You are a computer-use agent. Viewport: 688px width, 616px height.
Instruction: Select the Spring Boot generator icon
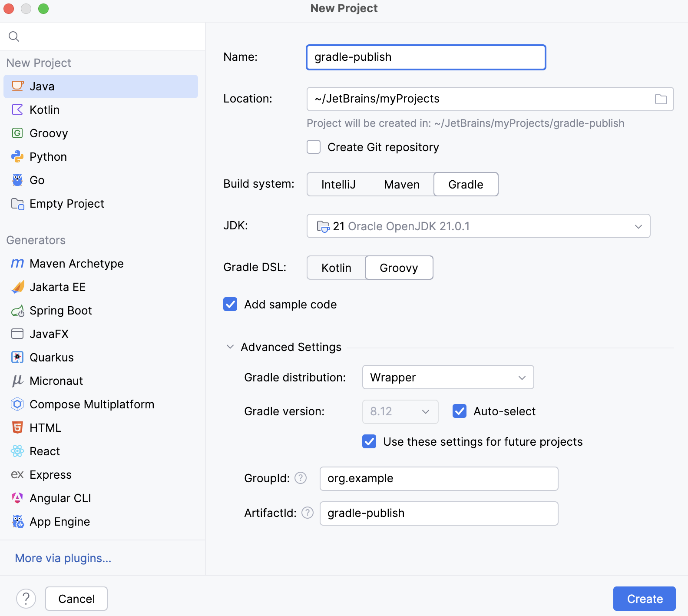point(17,311)
